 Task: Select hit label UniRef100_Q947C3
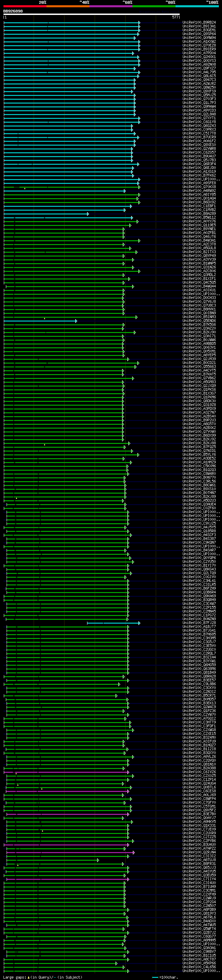[x=199, y=80]
